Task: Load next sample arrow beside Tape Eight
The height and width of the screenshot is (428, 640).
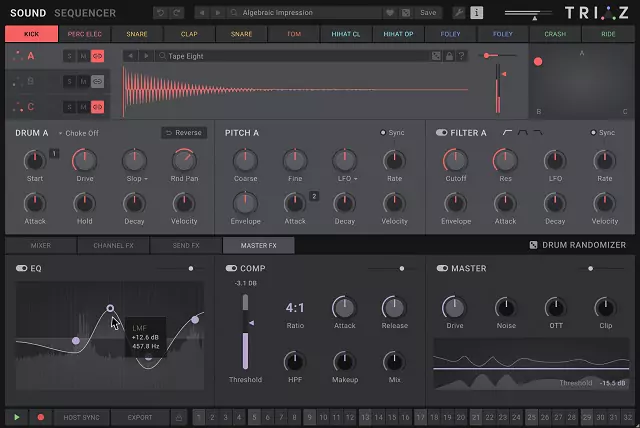Action: (146, 56)
